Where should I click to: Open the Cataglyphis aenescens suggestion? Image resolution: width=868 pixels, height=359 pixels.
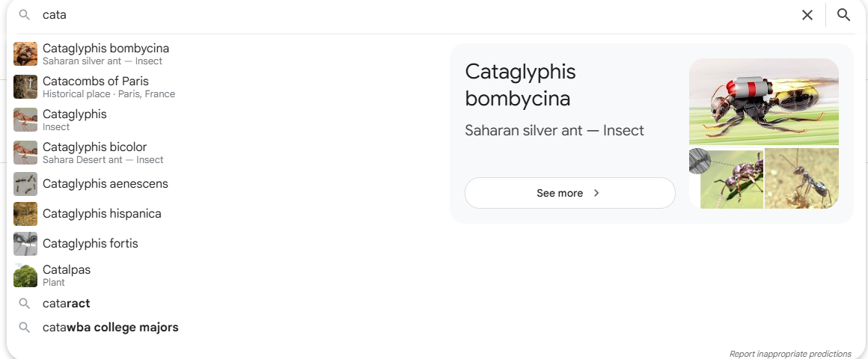pos(105,184)
